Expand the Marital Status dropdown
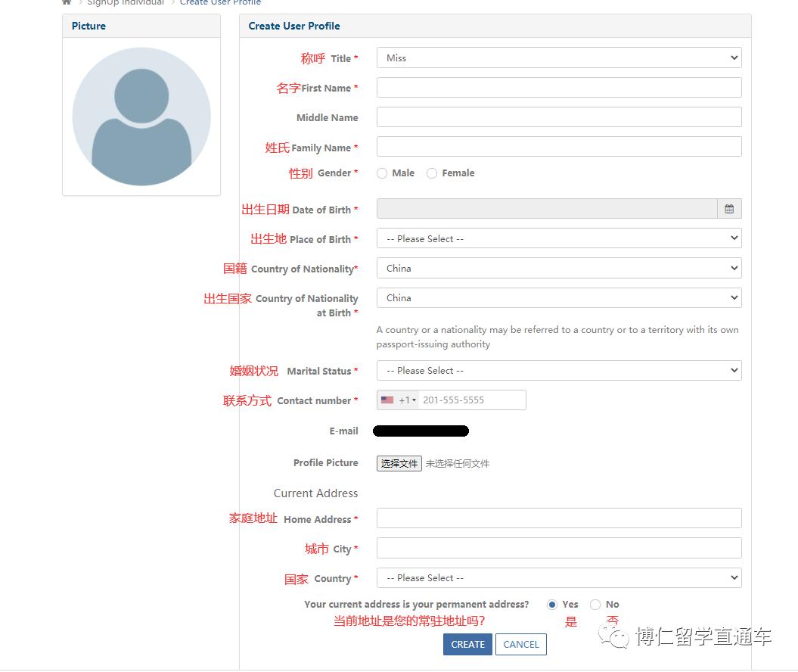The image size is (798, 672). 558,371
